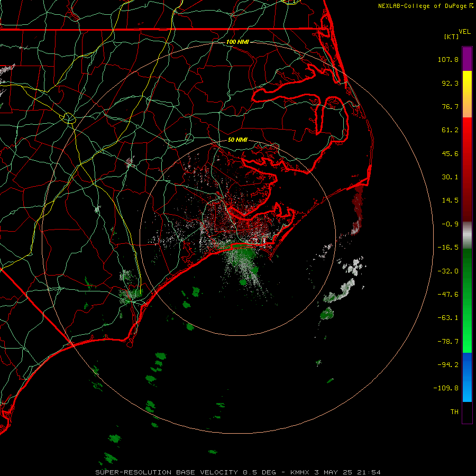
Task: Click the 92.3 legend value
Action: click(x=450, y=83)
